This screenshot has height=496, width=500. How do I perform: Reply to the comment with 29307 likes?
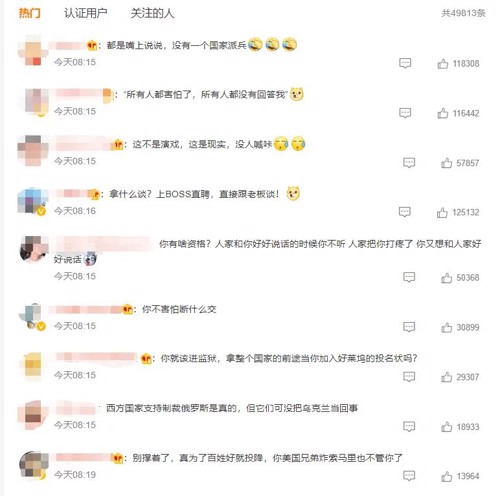[x=409, y=377]
